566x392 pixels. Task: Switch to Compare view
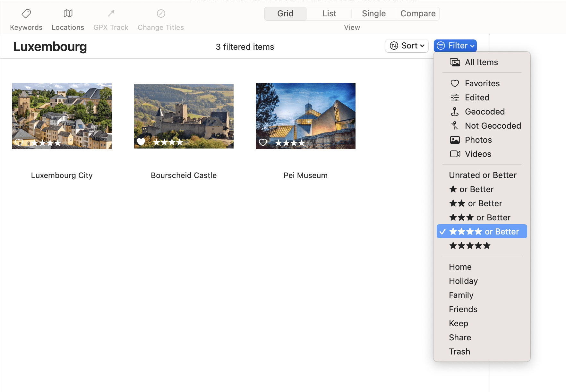coord(418,13)
